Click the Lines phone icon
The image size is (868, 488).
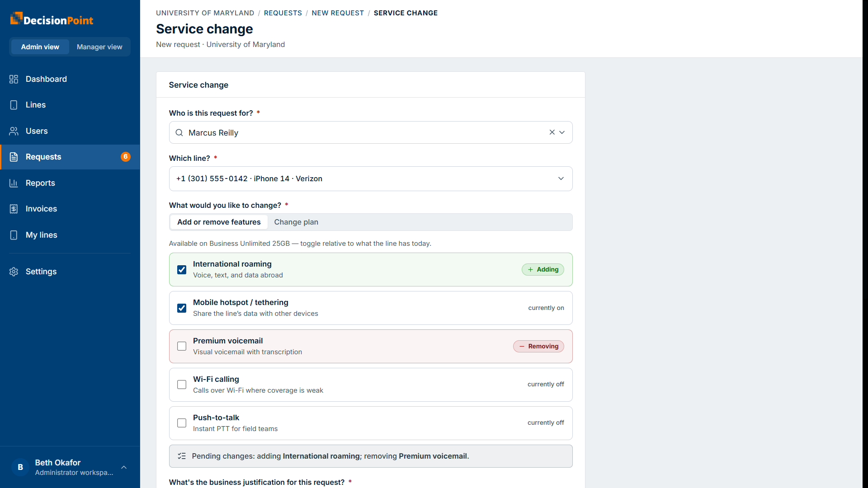pos(14,105)
